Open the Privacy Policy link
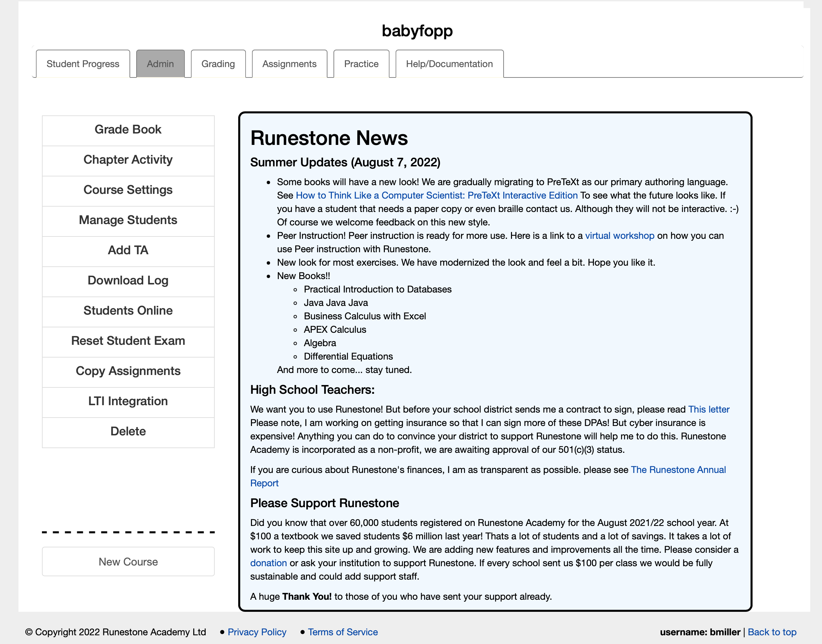 point(257,632)
